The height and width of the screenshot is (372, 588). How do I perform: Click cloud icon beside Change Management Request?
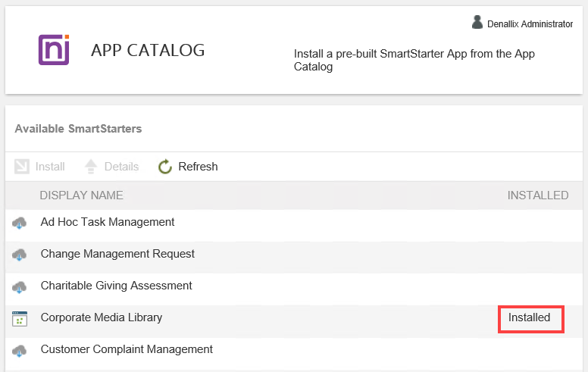click(x=20, y=255)
